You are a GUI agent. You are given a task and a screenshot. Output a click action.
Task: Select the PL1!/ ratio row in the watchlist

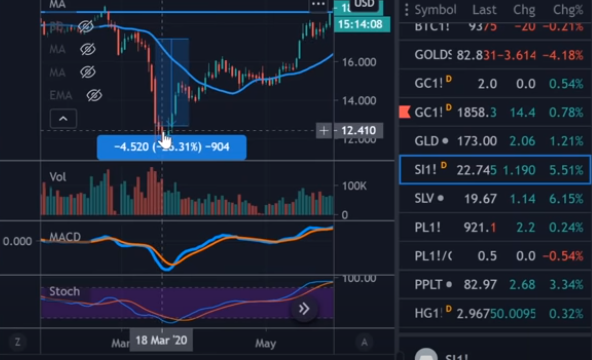(x=495, y=256)
